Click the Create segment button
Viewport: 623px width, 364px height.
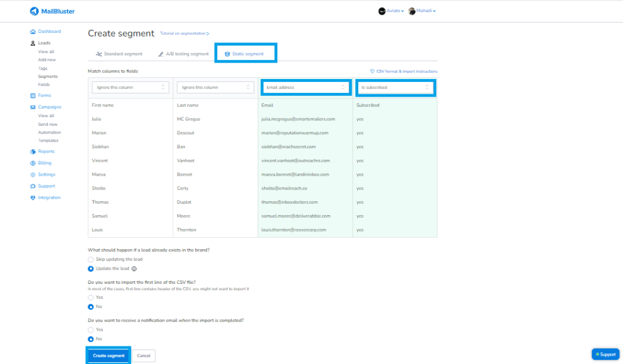point(108,355)
